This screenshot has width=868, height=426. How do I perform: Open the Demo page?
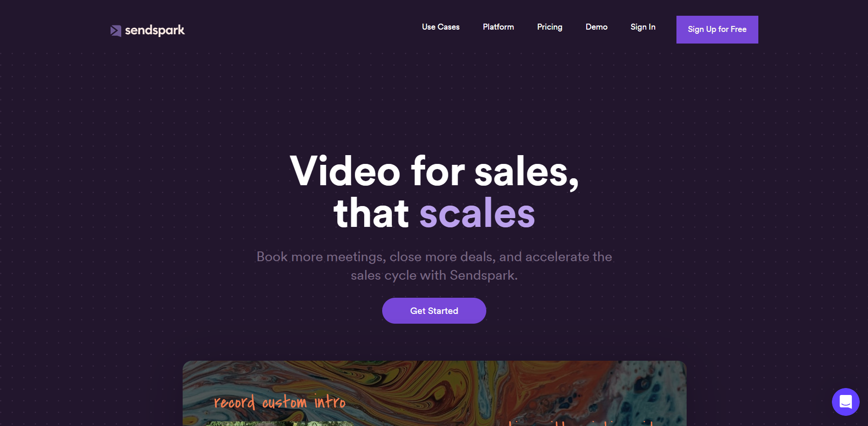tap(596, 27)
